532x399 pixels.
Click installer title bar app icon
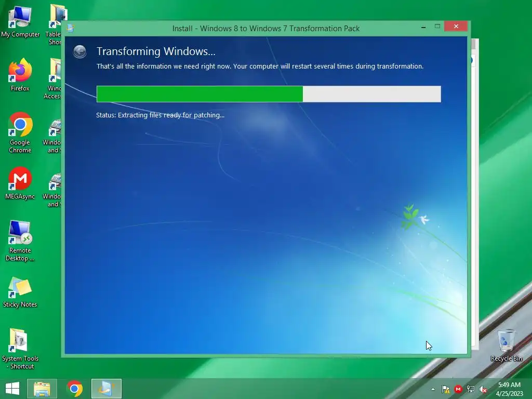(x=70, y=28)
